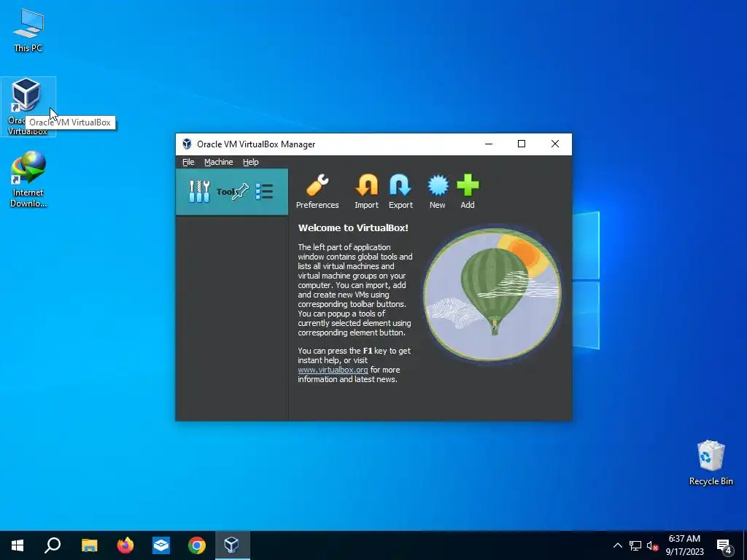Click the Import appliance toolbar icon

click(366, 192)
